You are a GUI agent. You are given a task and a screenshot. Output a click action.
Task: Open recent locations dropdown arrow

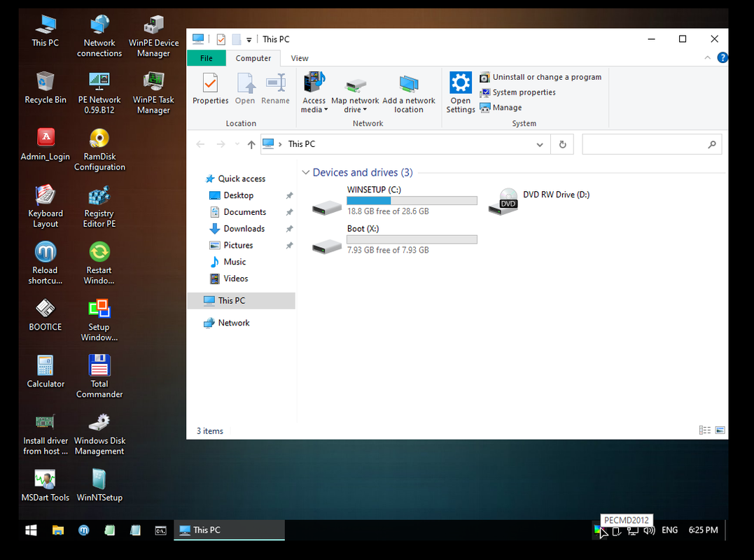tap(237, 144)
